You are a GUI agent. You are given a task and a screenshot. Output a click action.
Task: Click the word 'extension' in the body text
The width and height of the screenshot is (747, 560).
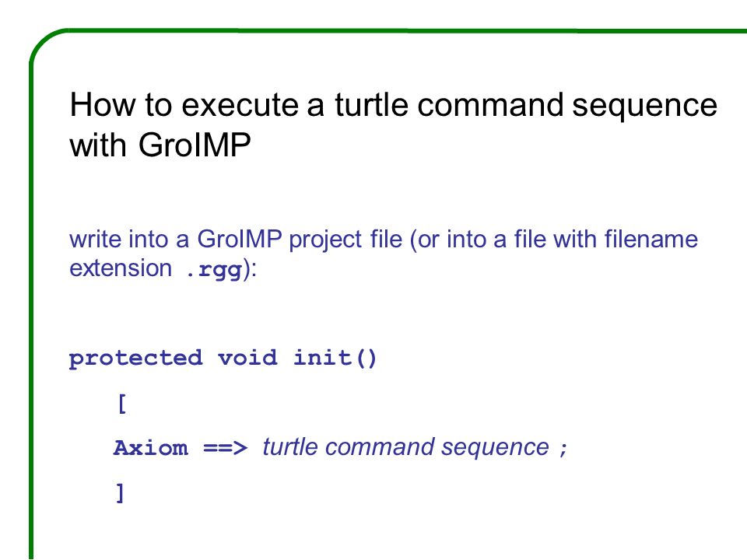121,268
